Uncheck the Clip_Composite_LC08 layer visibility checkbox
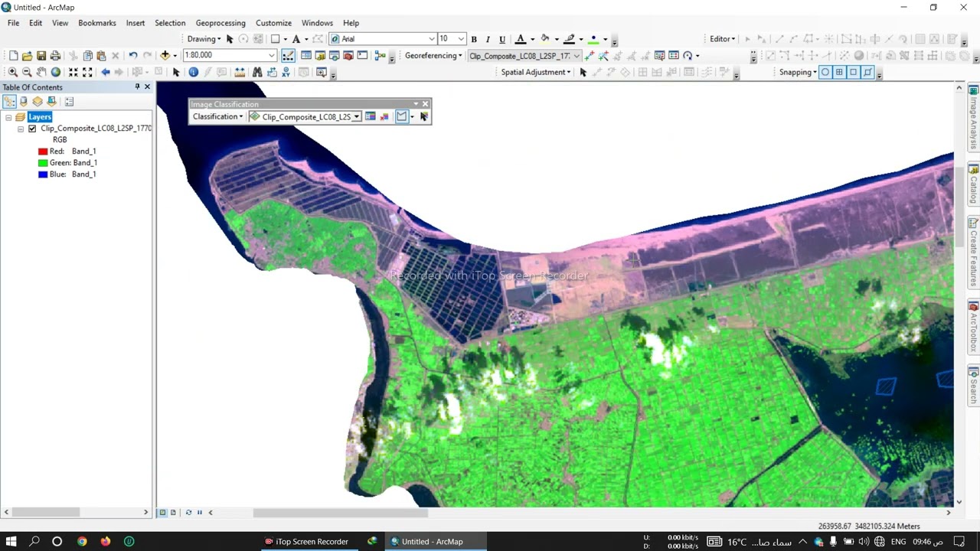 [32, 129]
